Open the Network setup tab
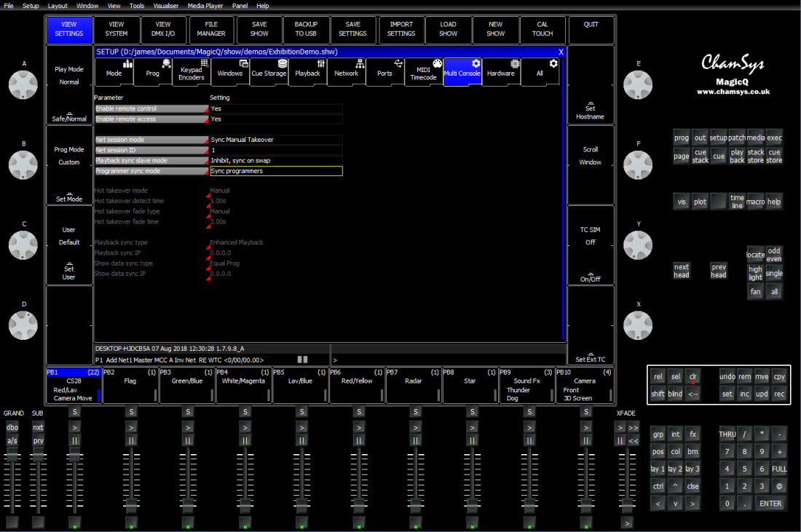The image size is (801, 532). (347, 73)
